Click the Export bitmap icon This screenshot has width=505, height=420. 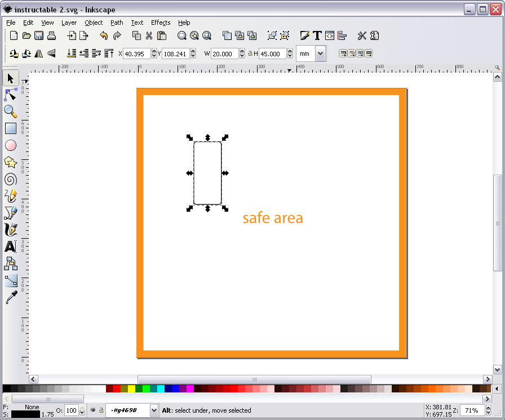point(84,35)
